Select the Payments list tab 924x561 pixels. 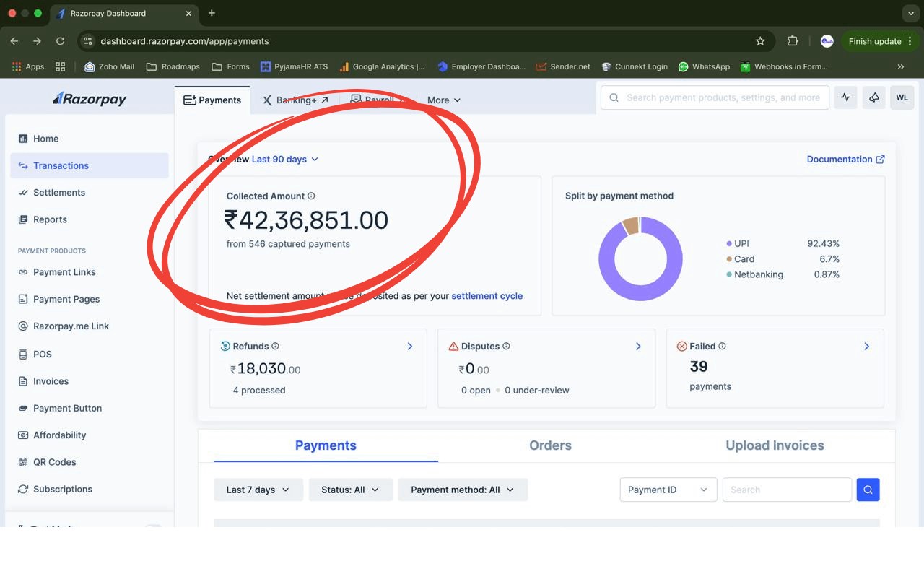point(326,445)
